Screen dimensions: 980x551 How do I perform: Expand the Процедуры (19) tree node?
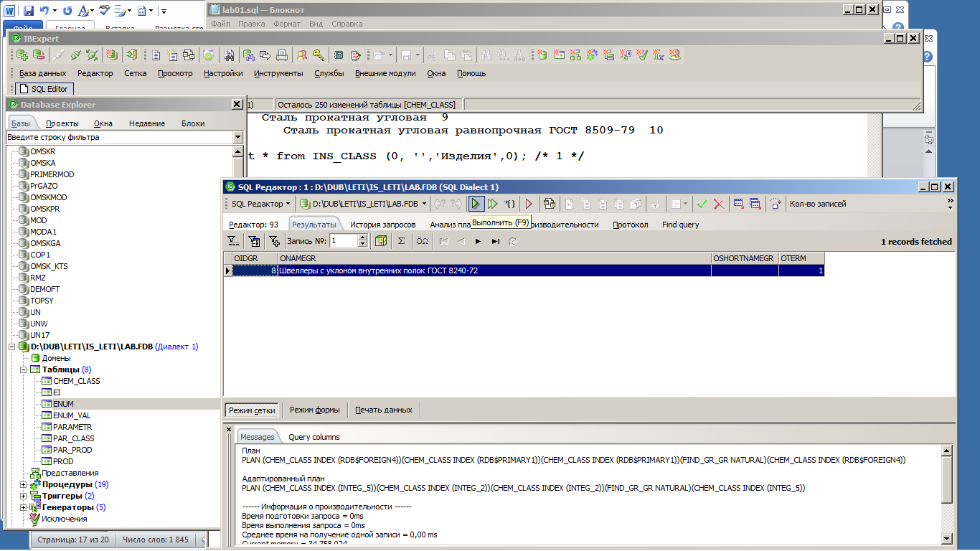pos(23,484)
